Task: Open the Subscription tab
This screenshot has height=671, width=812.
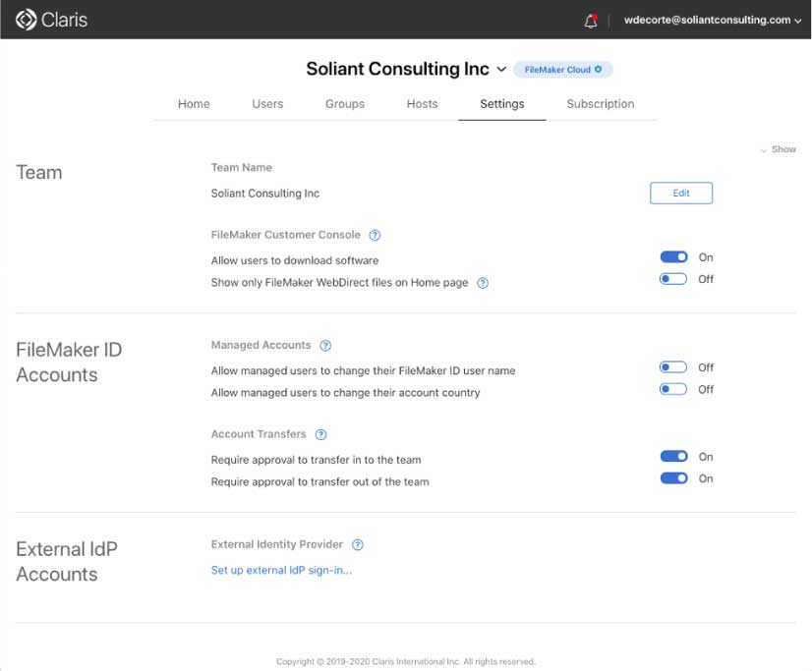Action: pos(601,104)
